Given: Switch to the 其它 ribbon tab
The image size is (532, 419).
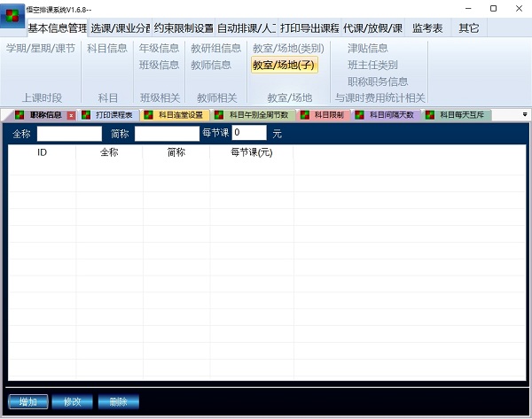Looking at the screenshot, I should (469, 28).
